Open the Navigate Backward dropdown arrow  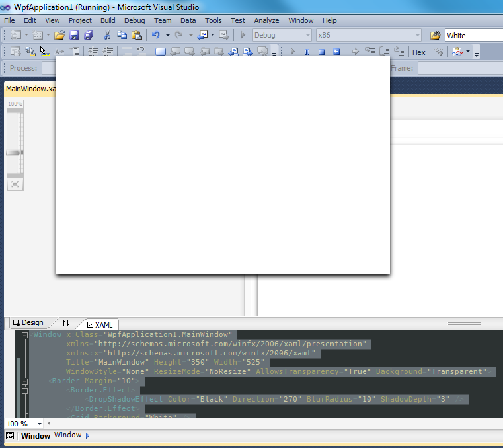(x=212, y=35)
